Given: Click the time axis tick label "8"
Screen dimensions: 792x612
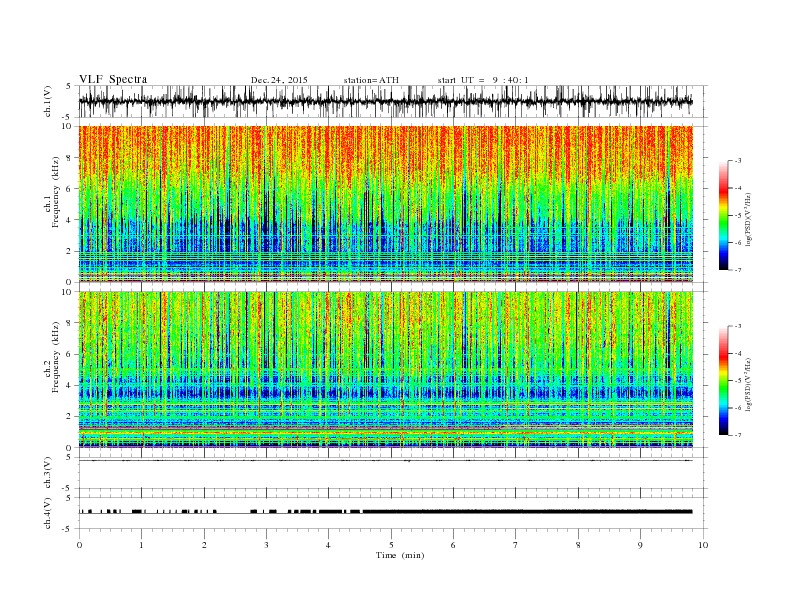Looking at the screenshot, I should coord(578,545).
